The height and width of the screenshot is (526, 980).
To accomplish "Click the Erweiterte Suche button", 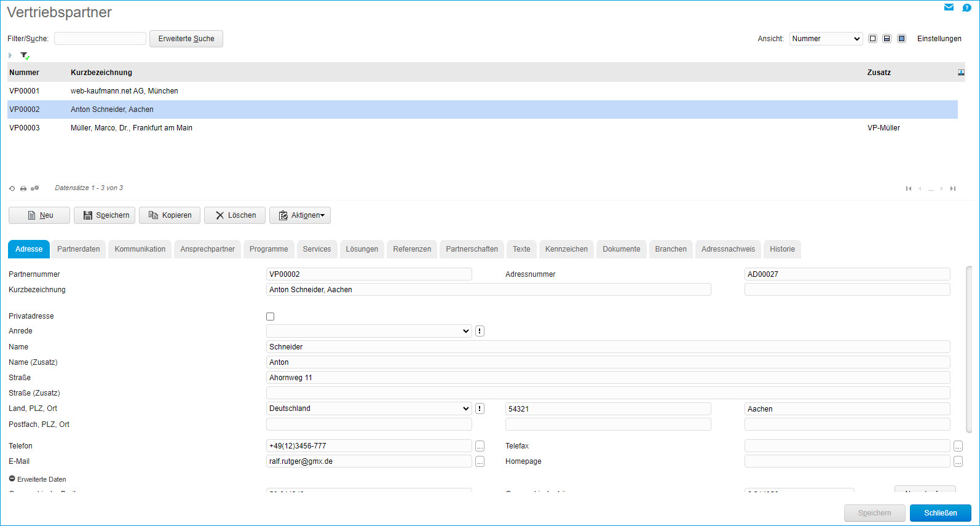I will 186,39.
